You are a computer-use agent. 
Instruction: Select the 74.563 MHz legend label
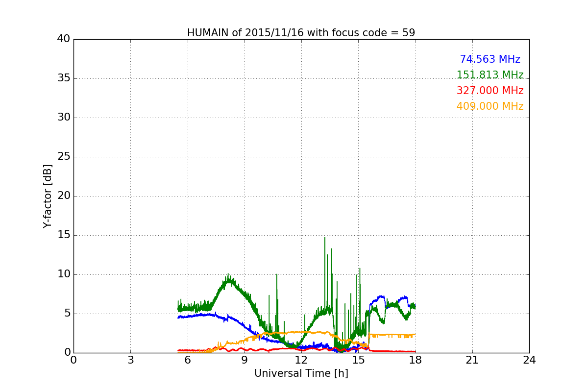click(x=490, y=59)
